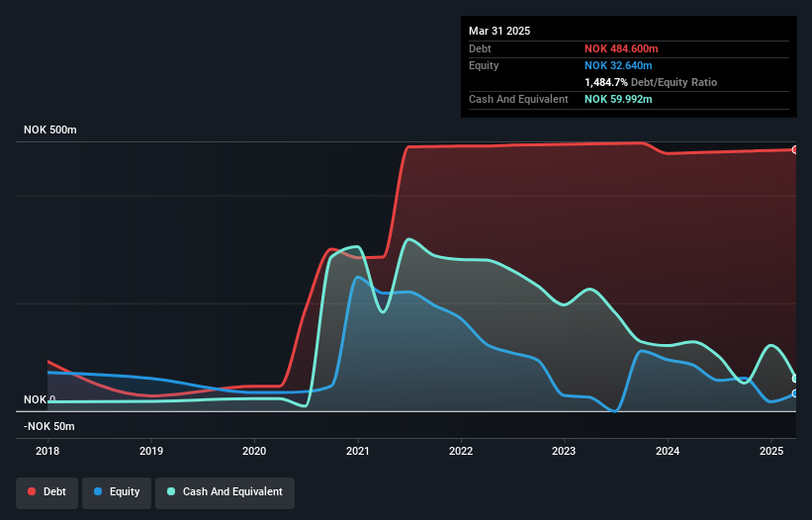Viewport: 812px width, 520px height.
Task: Click the Mar 31 2025 tooltip date
Action: [x=499, y=31]
